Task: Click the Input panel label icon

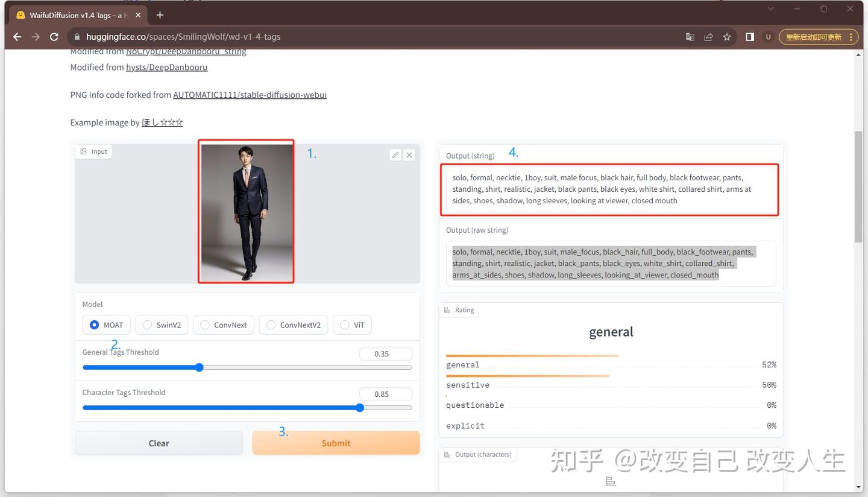Action: pyautogui.click(x=83, y=151)
